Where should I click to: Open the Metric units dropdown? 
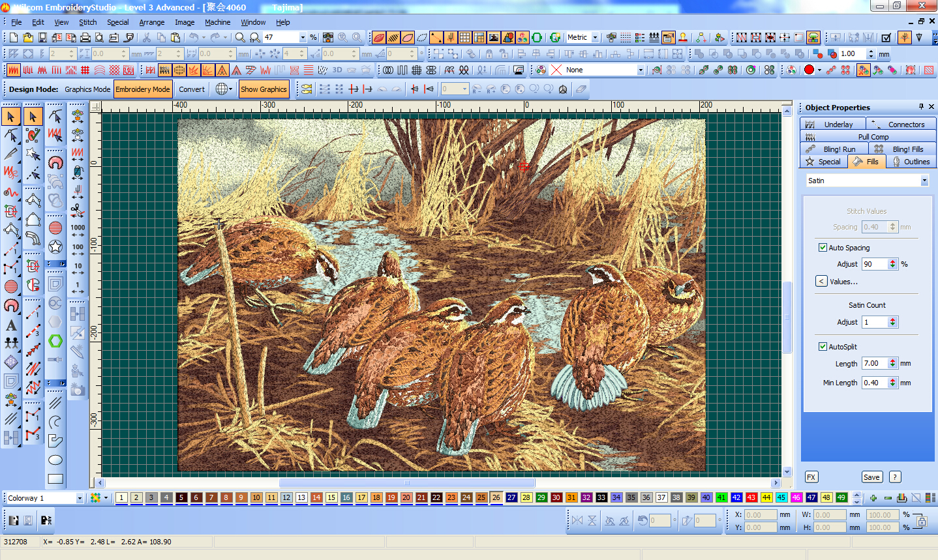(x=594, y=38)
